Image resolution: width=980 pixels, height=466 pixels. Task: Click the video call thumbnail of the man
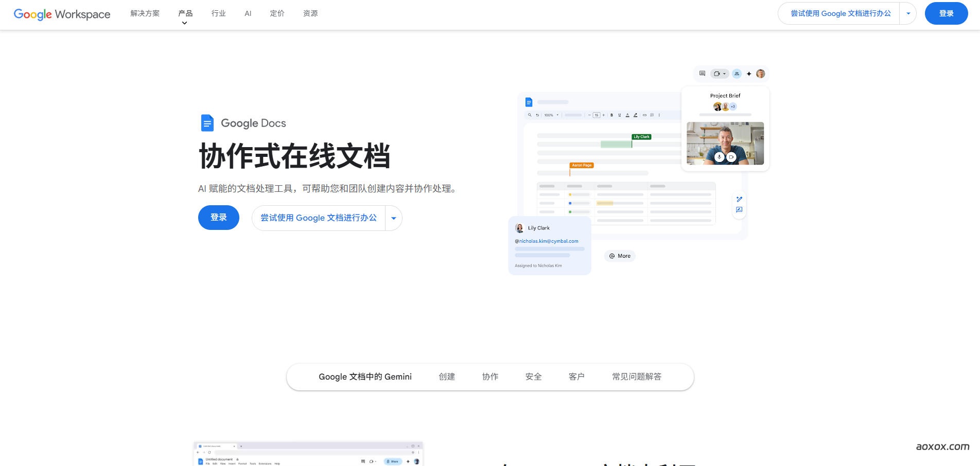click(725, 143)
